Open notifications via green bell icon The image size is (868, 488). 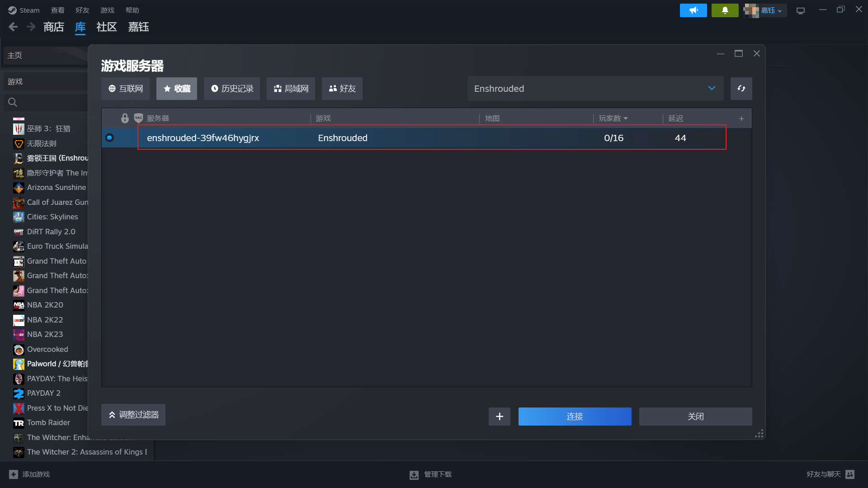tap(725, 10)
